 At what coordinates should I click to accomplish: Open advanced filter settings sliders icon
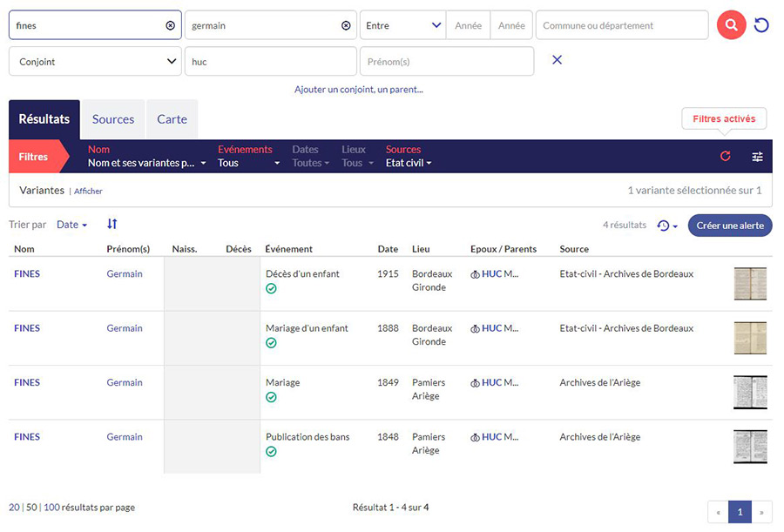coord(757,157)
